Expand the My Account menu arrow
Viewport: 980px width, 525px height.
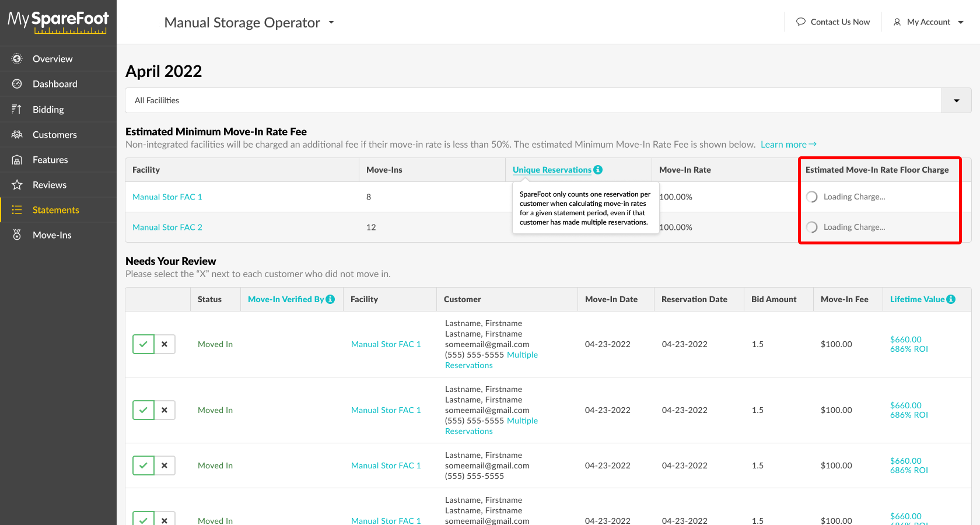[x=961, y=22]
